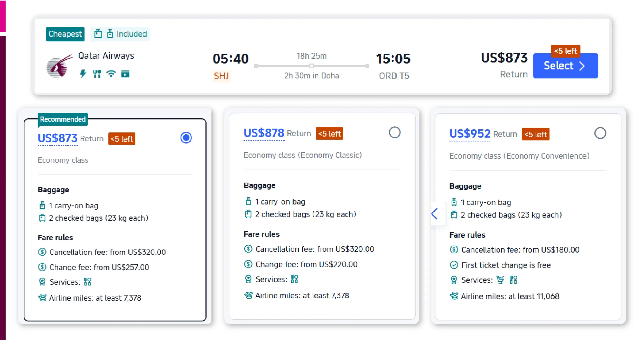The image size is (644, 340).
Task: Open the US$873 dotted price link
Action: click(x=58, y=138)
